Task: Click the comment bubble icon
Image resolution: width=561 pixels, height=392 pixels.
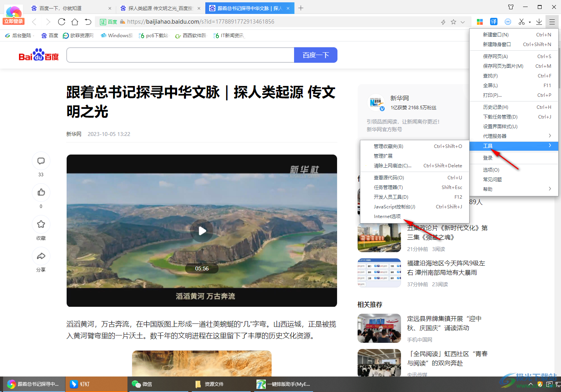Action: (41, 161)
